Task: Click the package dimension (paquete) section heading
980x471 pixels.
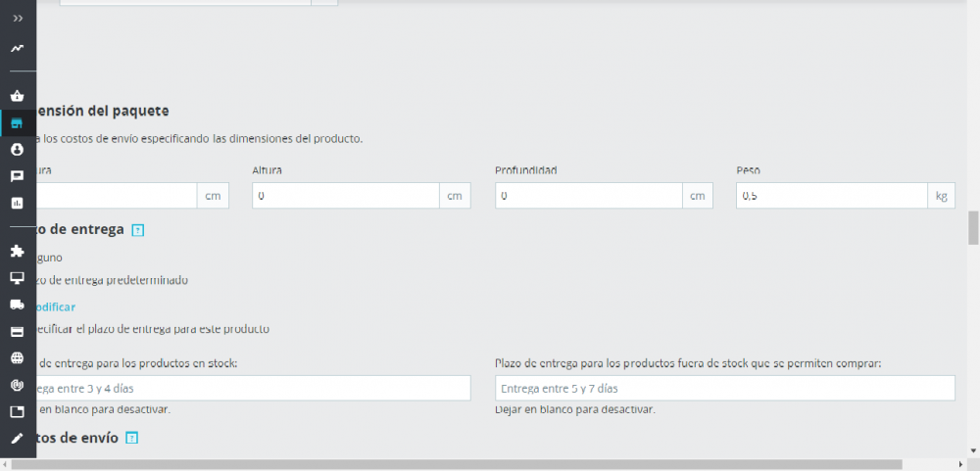Action: 103,112
